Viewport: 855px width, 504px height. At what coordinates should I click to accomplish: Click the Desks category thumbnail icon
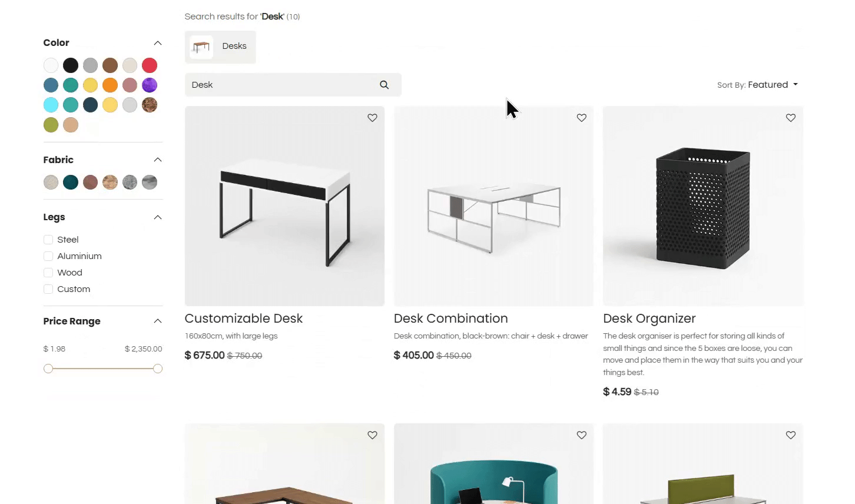pyautogui.click(x=201, y=47)
